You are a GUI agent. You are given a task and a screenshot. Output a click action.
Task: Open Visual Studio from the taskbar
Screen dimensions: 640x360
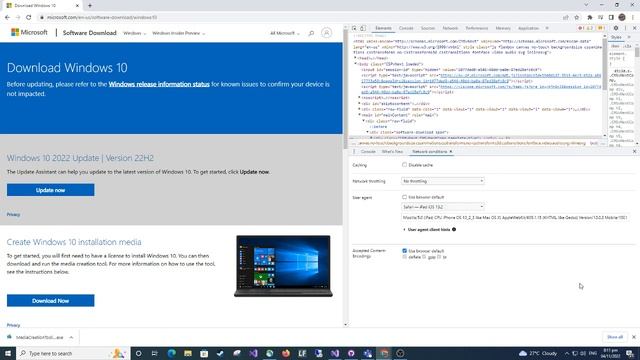(253, 353)
